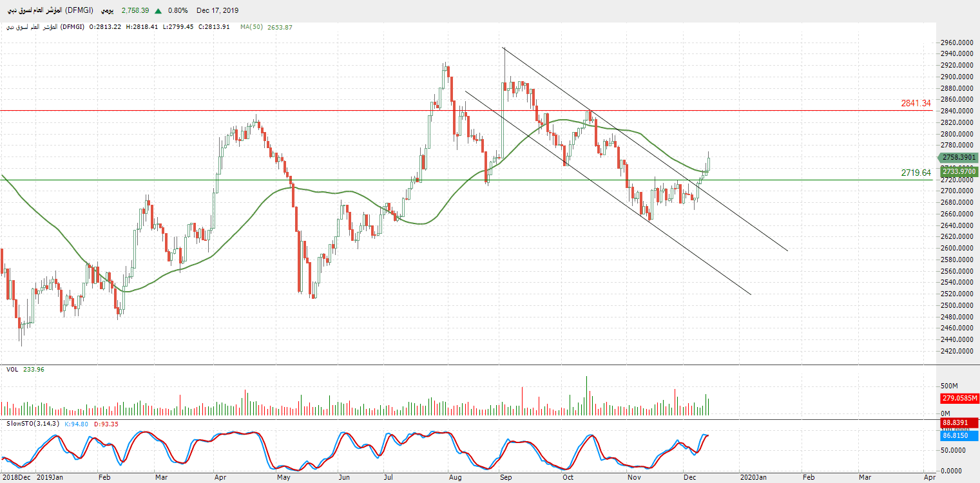Click the Nov time axis label
This screenshot has width=980, height=483.
[x=635, y=478]
